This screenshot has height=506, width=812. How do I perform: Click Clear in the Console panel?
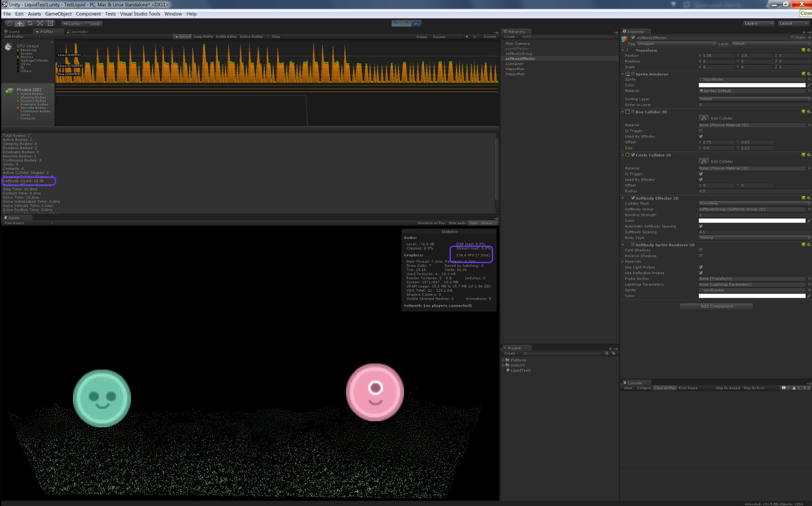point(628,388)
